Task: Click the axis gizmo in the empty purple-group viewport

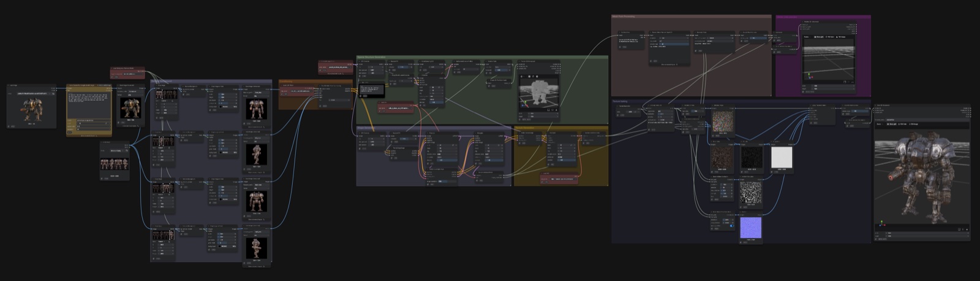Action: point(810,76)
